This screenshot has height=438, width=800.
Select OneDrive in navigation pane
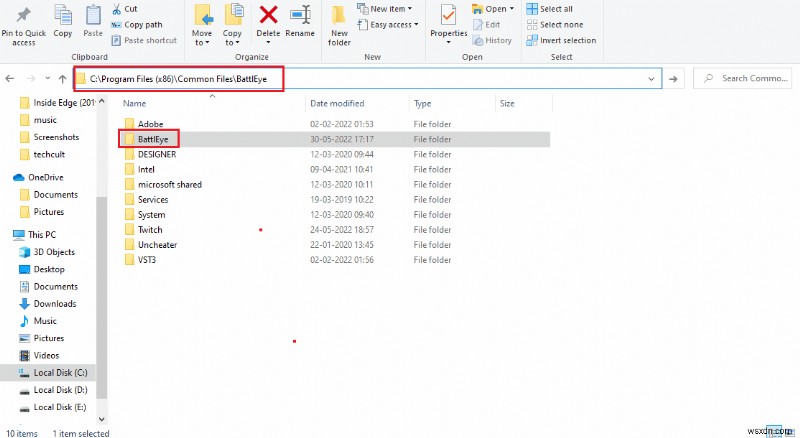pos(38,177)
